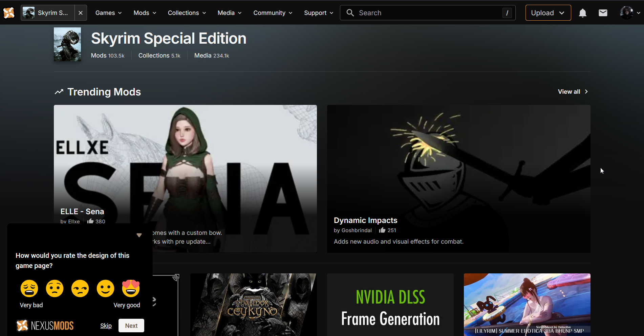Open the NVIDIA DLSS Frame Generation card
644x336 pixels.
pos(390,305)
